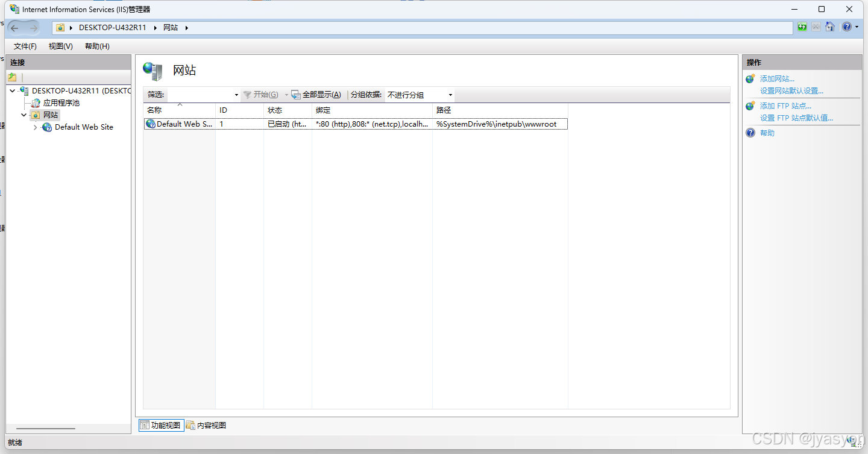Click the IIS Manager title bar icon

tap(14, 9)
